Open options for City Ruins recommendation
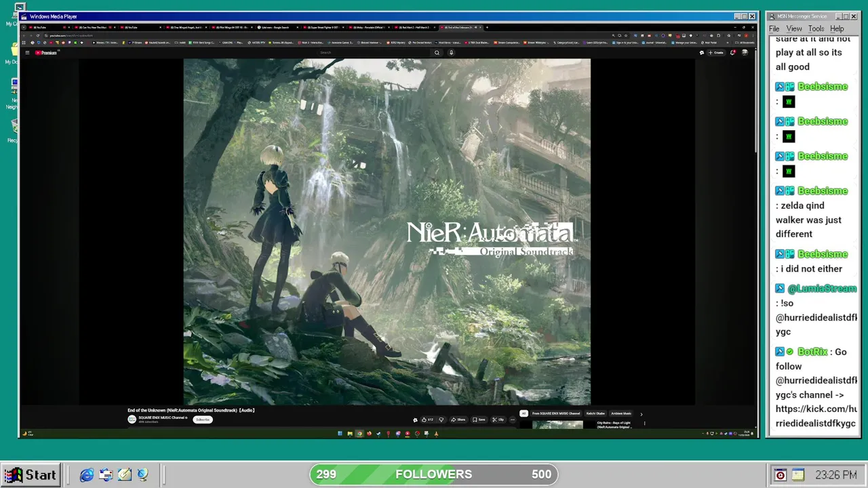 coord(644,424)
